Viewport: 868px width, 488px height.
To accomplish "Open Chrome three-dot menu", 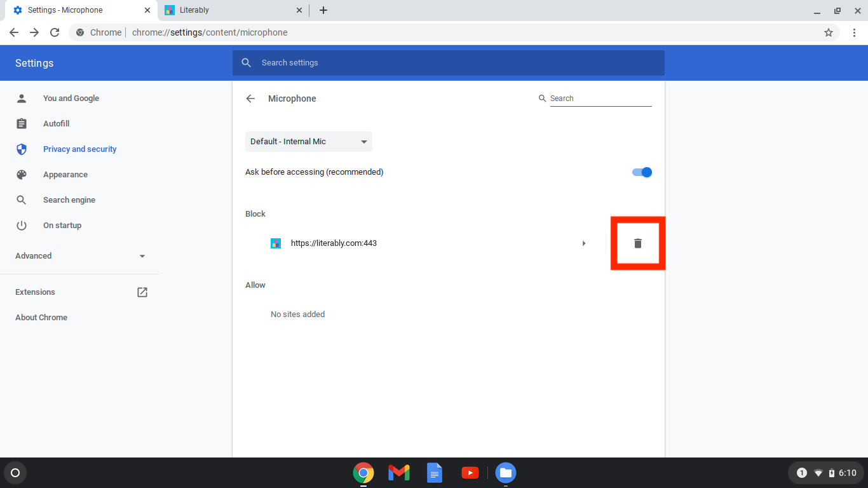I will coord(853,32).
